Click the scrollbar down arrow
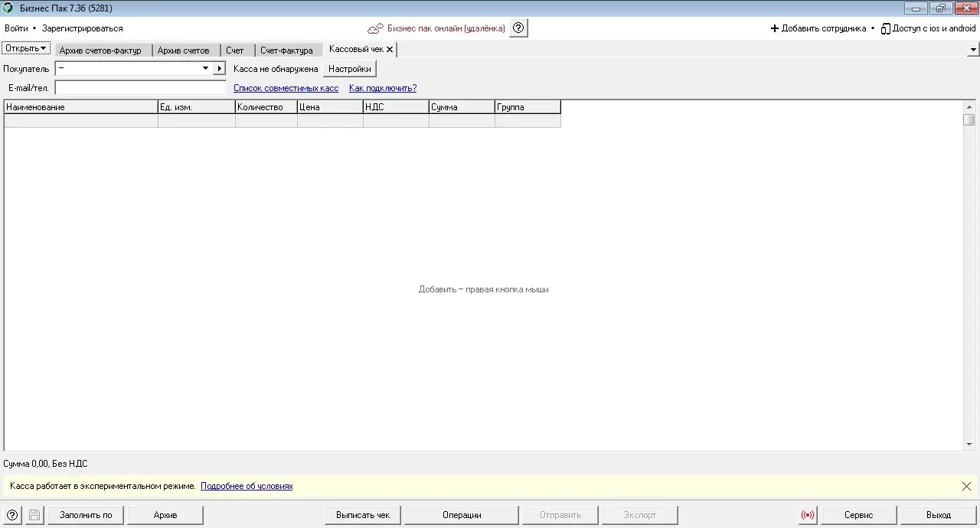The height and width of the screenshot is (528, 980). (969, 445)
